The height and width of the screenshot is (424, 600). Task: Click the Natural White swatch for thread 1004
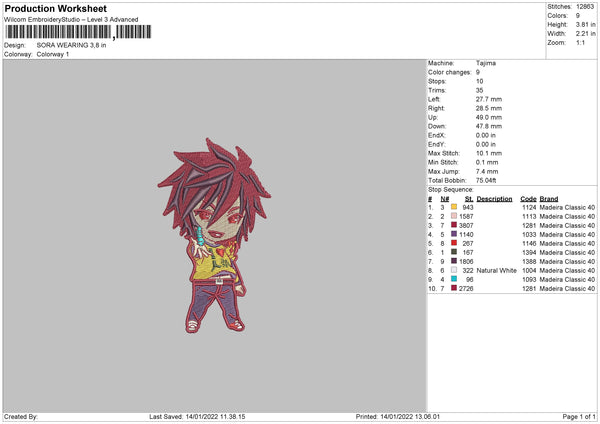pos(454,270)
